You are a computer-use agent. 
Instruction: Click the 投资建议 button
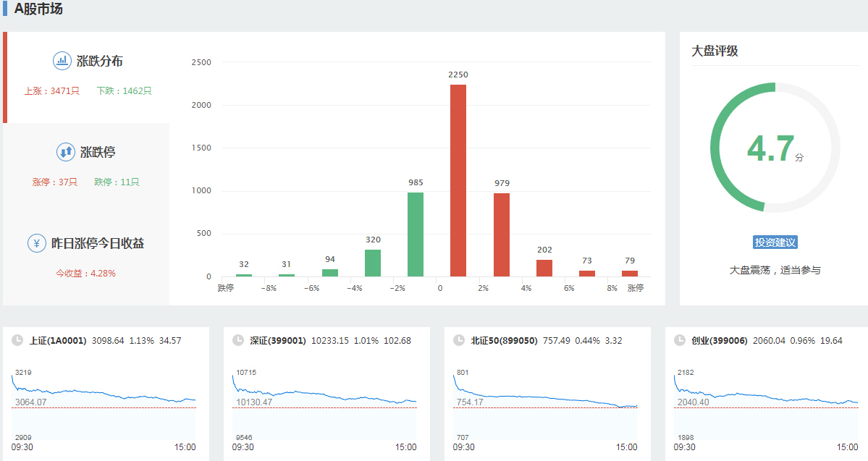pos(775,242)
